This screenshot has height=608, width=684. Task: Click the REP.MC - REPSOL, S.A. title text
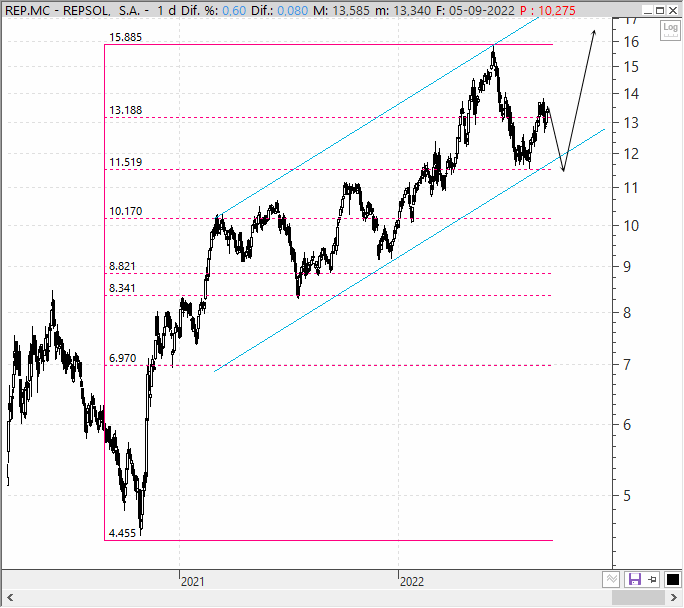pyautogui.click(x=72, y=10)
